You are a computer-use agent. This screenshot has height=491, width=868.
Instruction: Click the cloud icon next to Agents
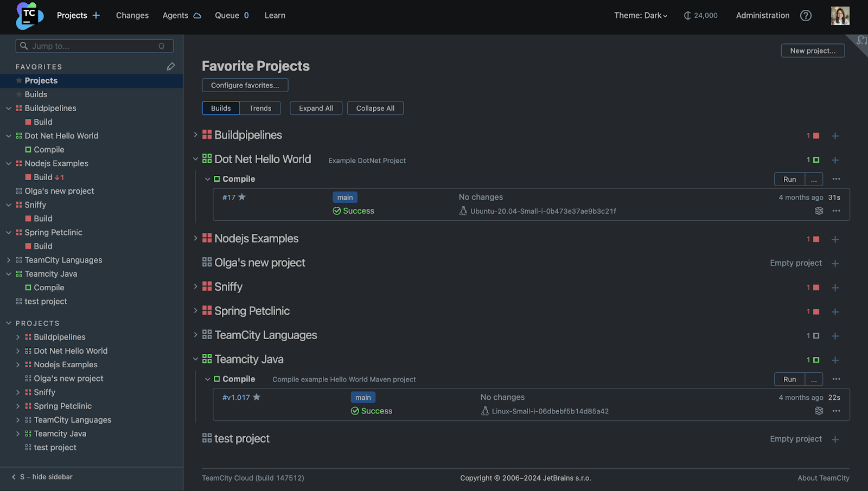click(x=197, y=16)
